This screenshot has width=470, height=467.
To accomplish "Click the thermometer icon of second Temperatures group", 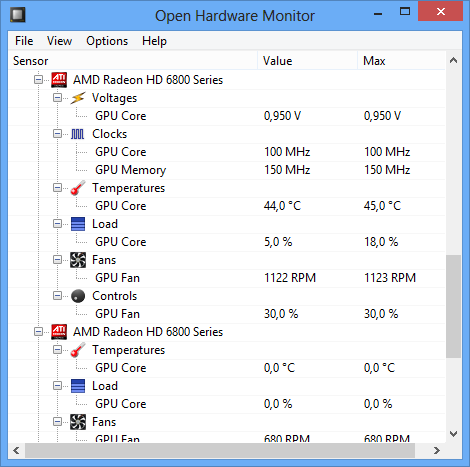I will 78,350.
